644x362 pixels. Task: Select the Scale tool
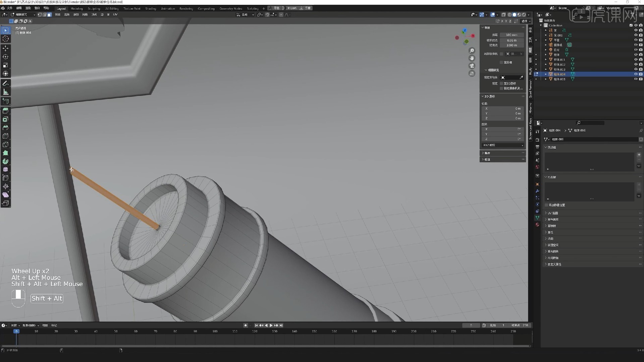pos(6,65)
